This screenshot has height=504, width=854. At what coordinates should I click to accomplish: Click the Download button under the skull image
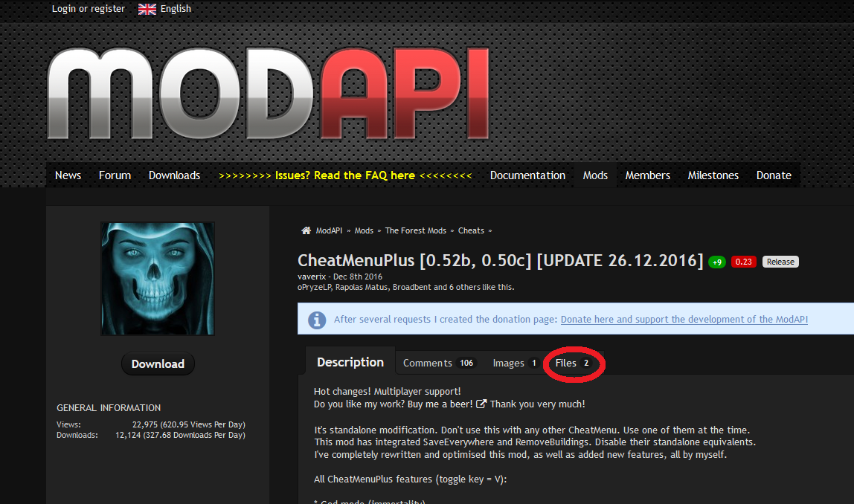pyautogui.click(x=158, y=364)
